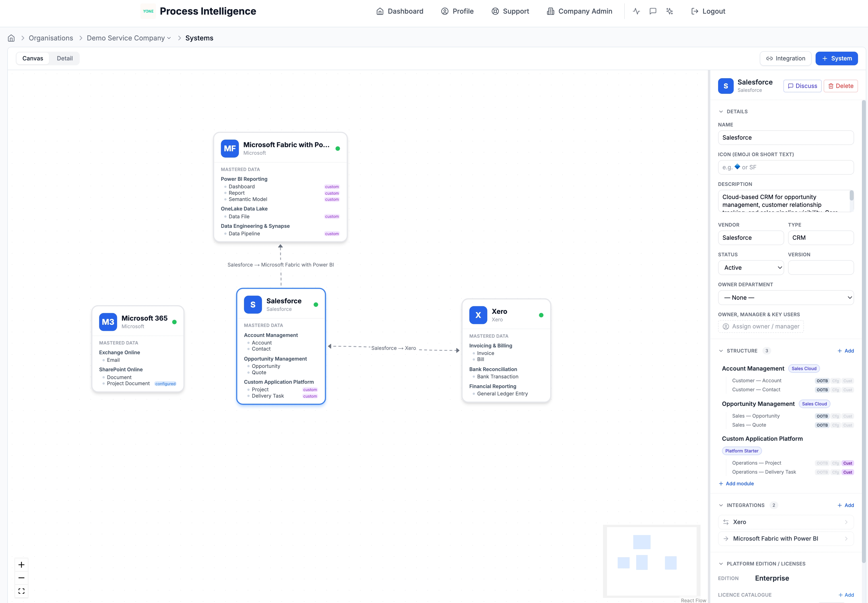Click green status dot on Microsoft 365 node
This screenshot has width=868, height=603.
[174, 322]
